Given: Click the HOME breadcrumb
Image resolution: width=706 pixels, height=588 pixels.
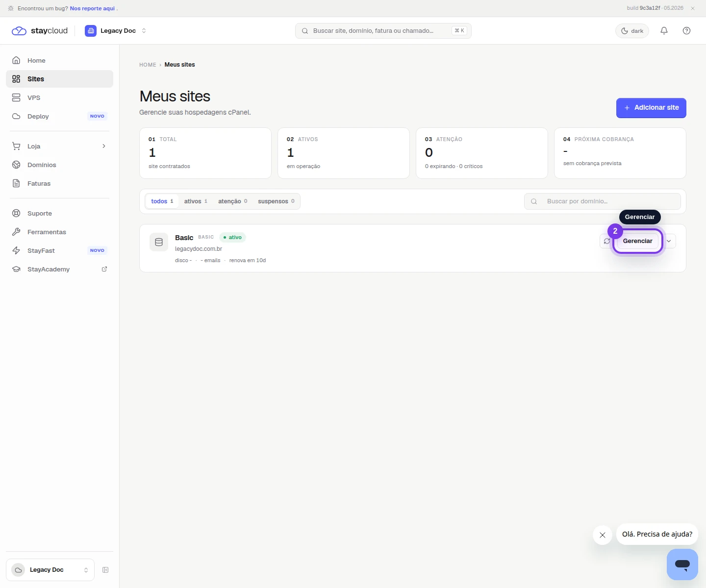Looking at the screenshot, I should (x=148, y=65).
